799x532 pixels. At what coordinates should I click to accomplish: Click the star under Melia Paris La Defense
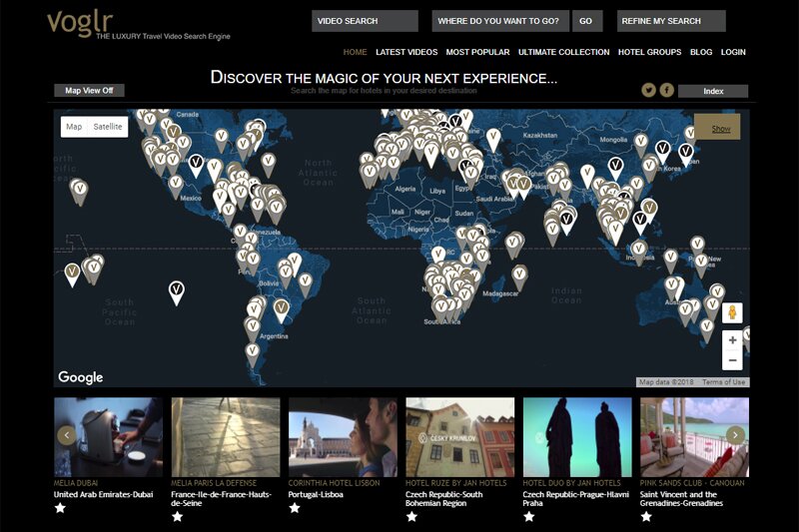coord(178,516)
